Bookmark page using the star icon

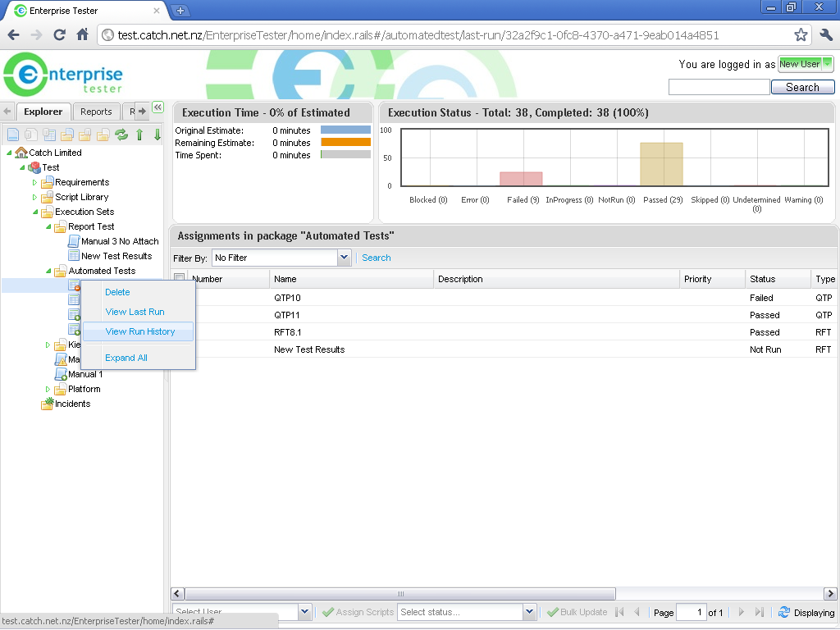tap(801, 35)
